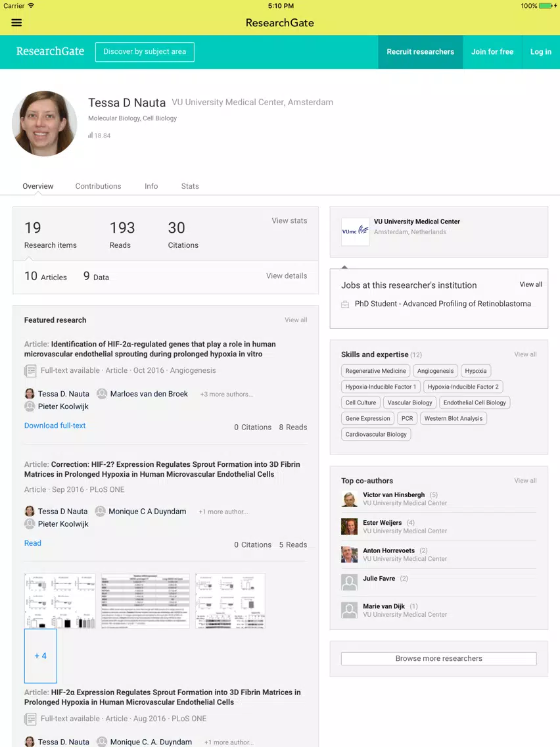This screenshot has width=560, height=747.
Task: Open the Info tab
Action: pos(151,186)
